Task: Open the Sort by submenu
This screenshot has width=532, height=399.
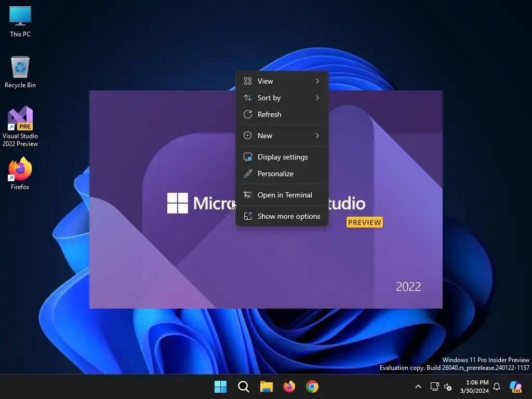Action: click(282, 98)
